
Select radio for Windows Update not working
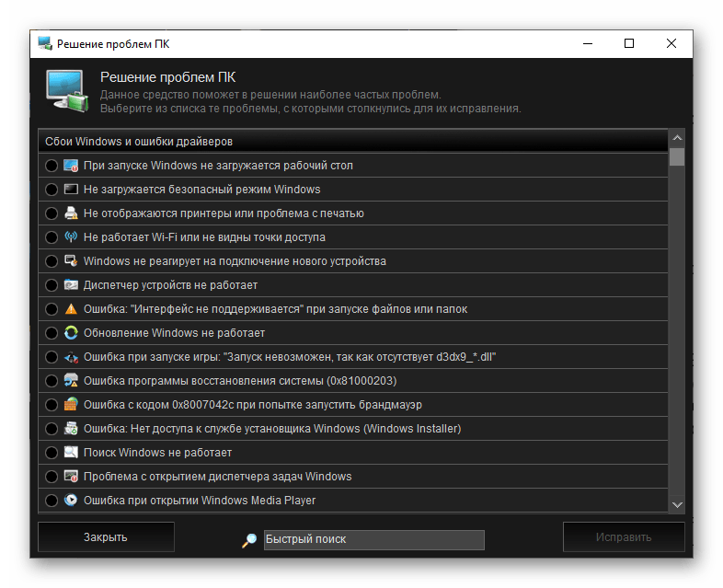coord(52,333)
